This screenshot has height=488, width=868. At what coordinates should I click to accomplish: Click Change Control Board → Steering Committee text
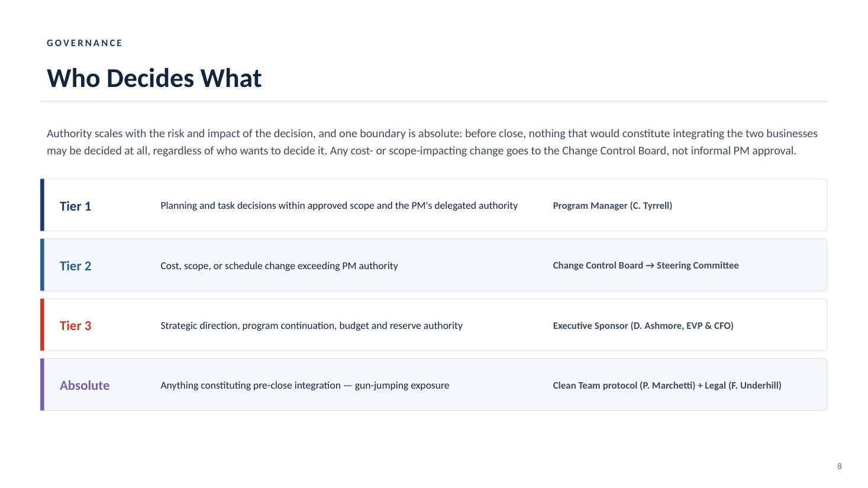click(x=646, y=265)
